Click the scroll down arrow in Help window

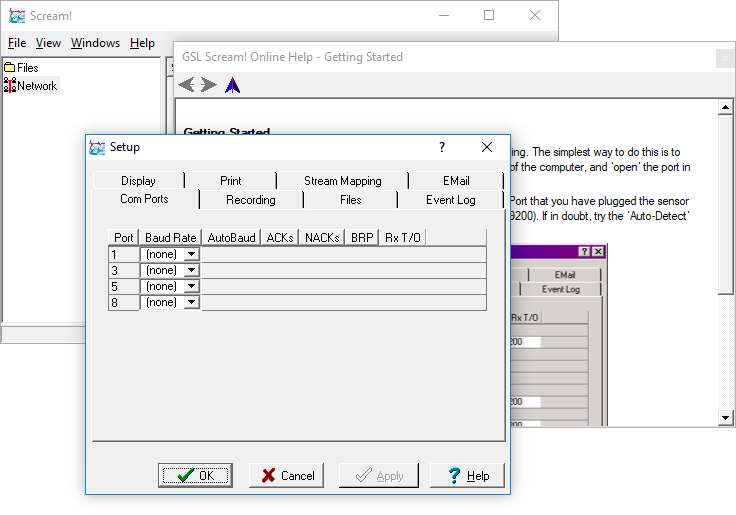pos(725,417)
